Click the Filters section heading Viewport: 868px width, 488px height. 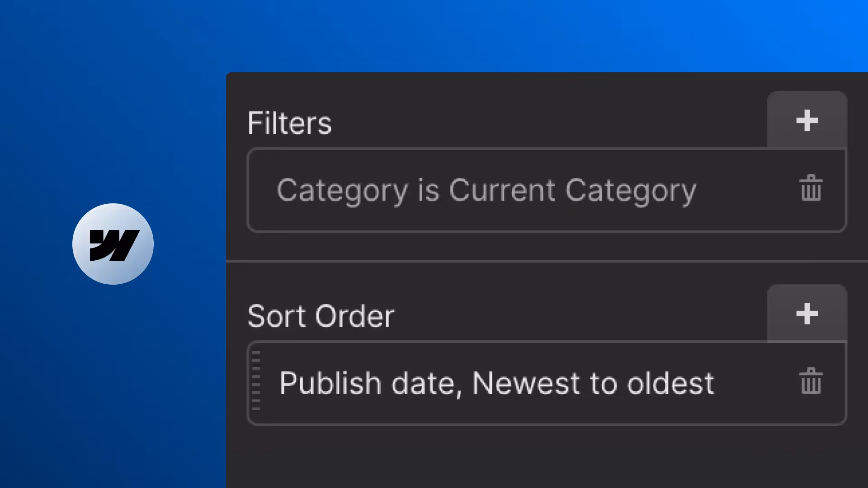pos(289,123)
